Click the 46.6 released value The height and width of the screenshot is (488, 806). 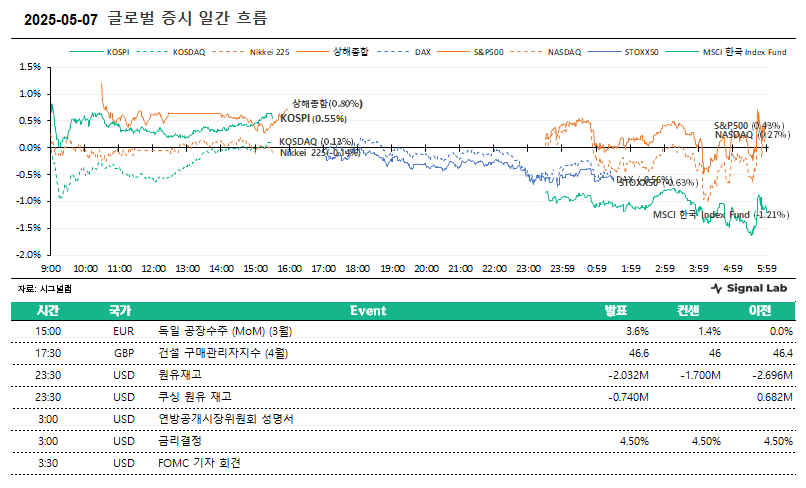pyautogui.click(x=639, y=353)
